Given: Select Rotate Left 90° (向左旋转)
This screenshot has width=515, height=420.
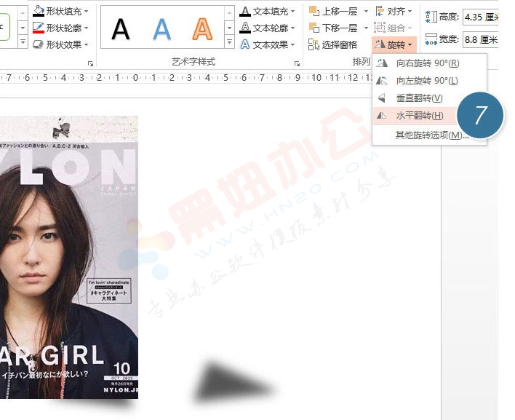Looking at the screenshot, I should pos(426,81).
